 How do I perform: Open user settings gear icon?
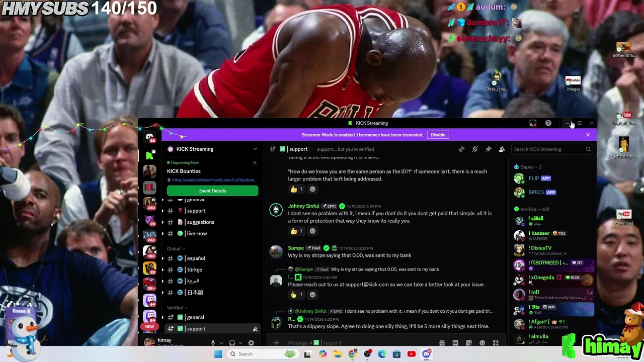(x=251, y=343)
